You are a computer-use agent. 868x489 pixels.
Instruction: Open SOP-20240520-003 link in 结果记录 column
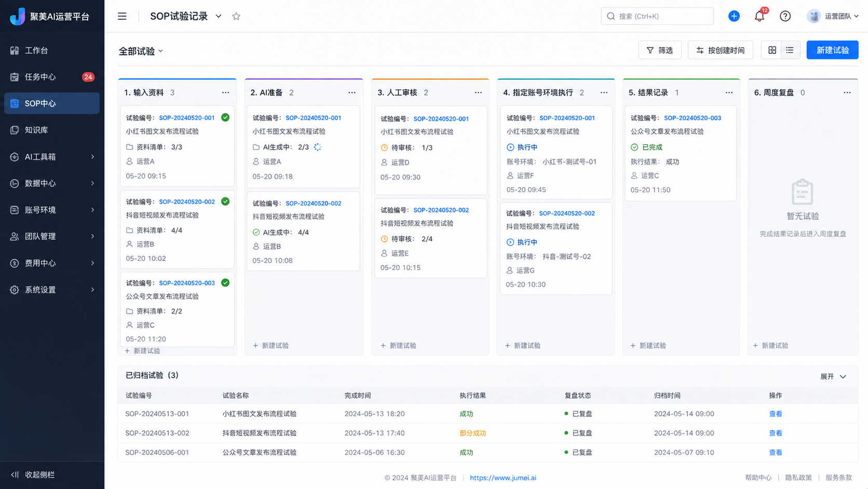tap(692, 118)
